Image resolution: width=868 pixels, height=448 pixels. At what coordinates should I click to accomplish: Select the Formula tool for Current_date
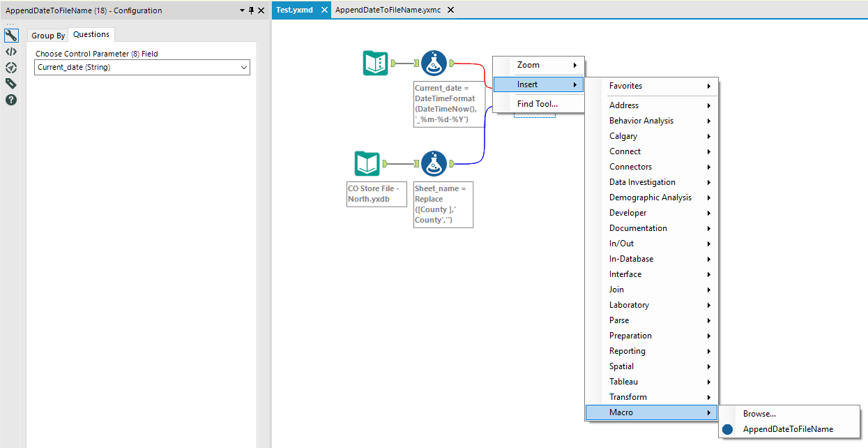click(x=434, y=64)
